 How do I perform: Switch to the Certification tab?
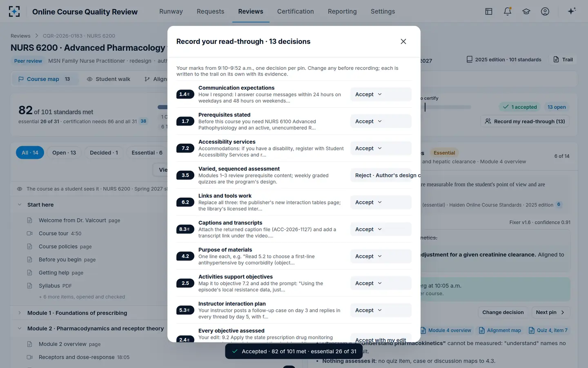tap(296, 11)
